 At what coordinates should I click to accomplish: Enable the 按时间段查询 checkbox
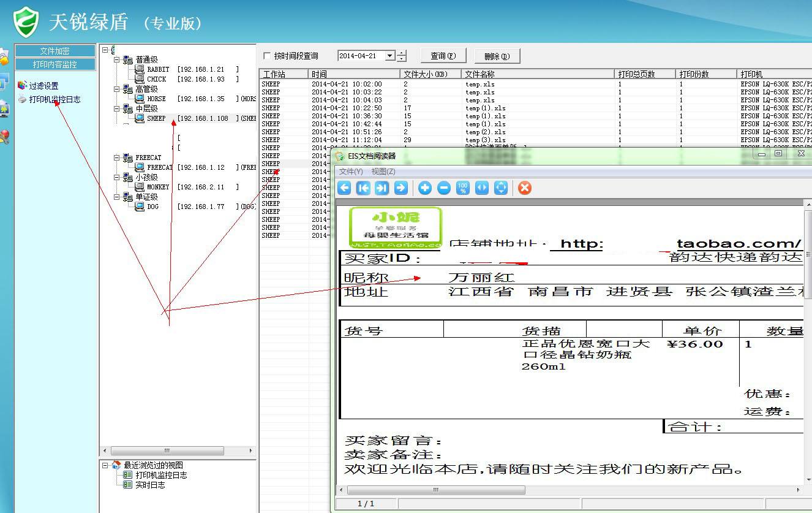pyautogui.click(x=266, y=56)
